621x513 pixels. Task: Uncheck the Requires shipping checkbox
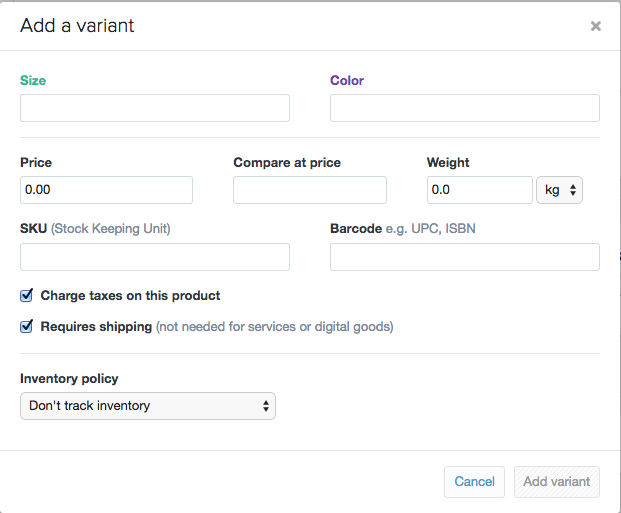pos(27,326)
